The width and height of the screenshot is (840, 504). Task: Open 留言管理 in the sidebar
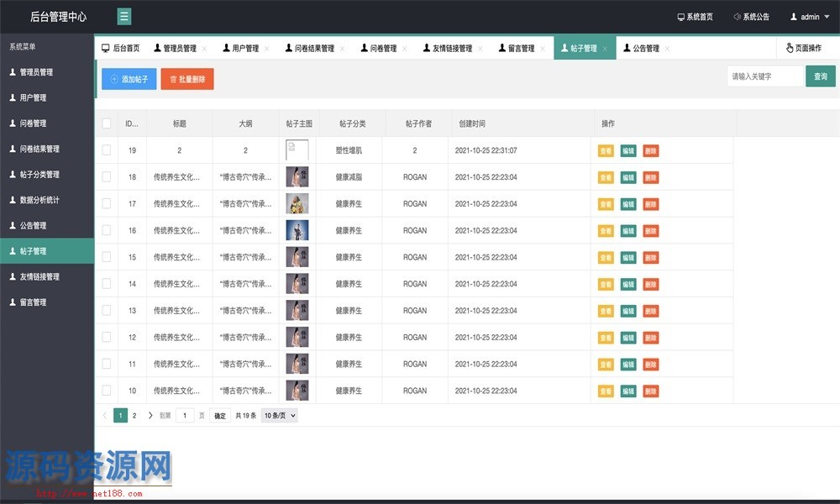46,302
